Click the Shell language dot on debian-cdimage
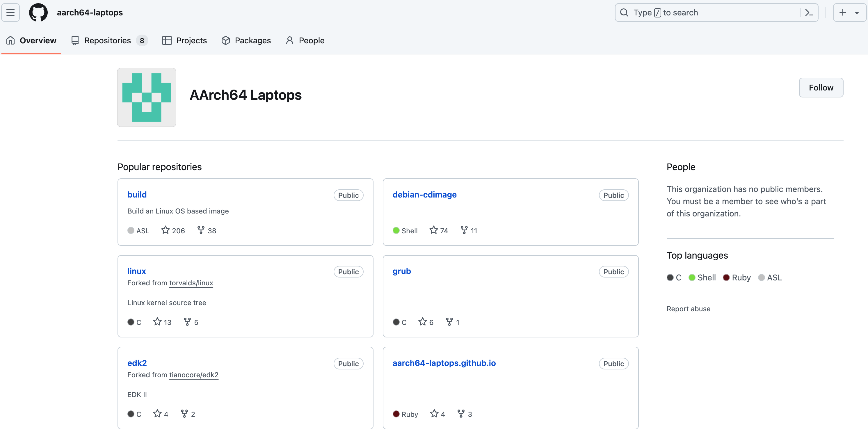 [396, 230]
